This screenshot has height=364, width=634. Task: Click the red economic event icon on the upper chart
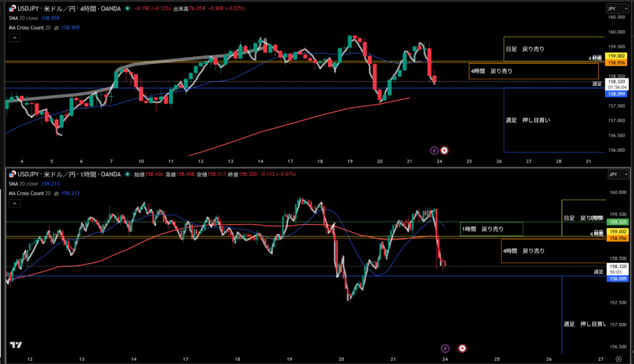(x=445, y=150)
